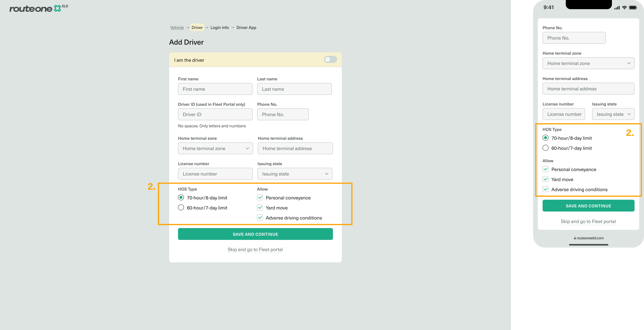
Task: Open Issuing state dropdown in mobile view
Action: click(x=613, y=114)
